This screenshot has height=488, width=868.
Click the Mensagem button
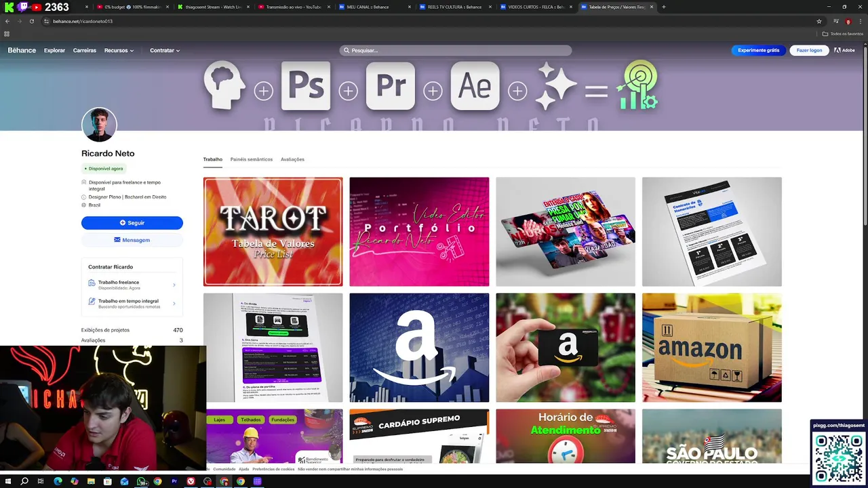pyautogui.click(x=132, y=240)
